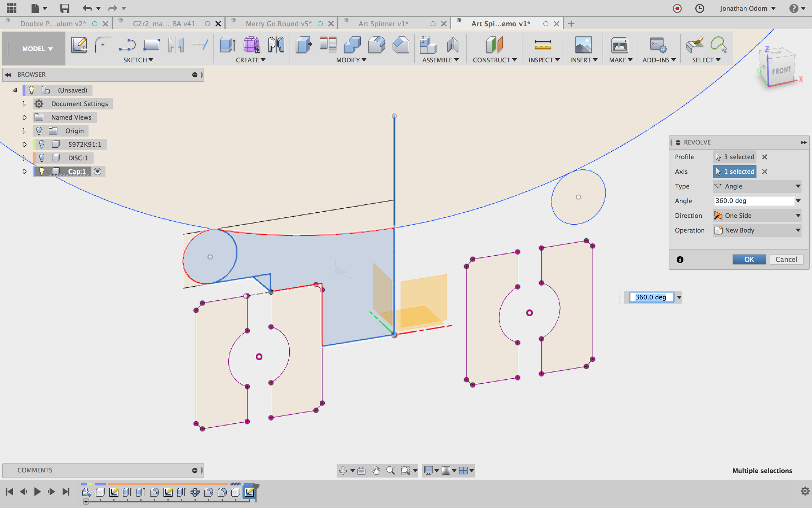Click the Insert image icon

583,45
